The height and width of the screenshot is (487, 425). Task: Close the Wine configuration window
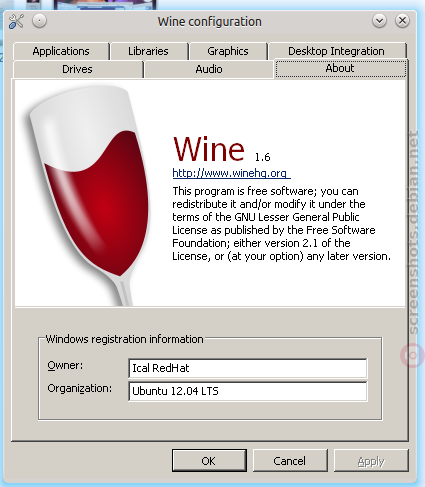tap(402, 21)
